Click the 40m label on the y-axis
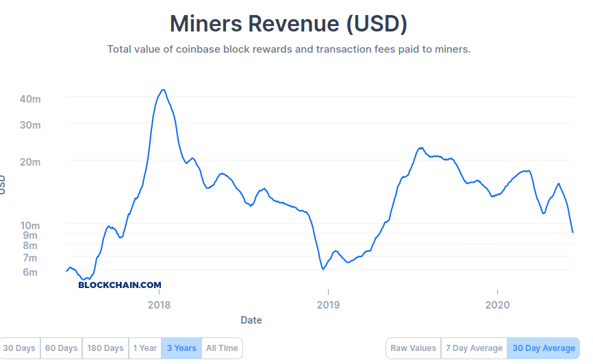The width and height of the screenshot is (593, 364). 30,99
